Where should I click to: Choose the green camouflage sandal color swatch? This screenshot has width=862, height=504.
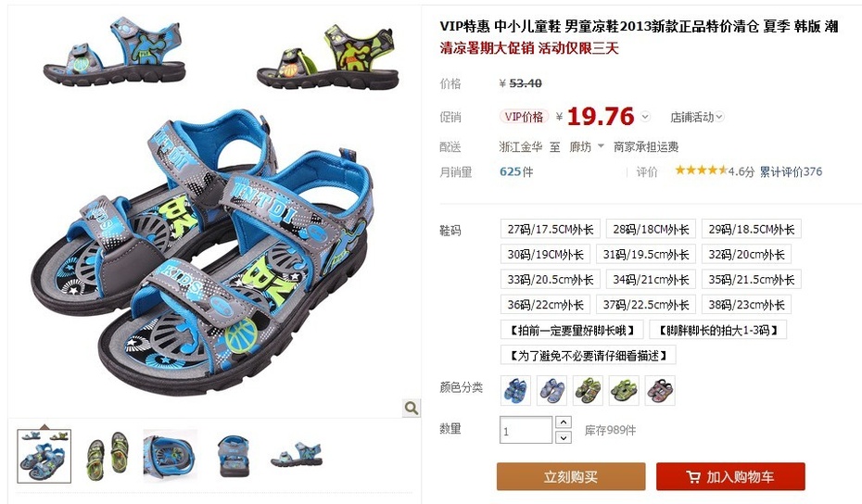[588, 390]
